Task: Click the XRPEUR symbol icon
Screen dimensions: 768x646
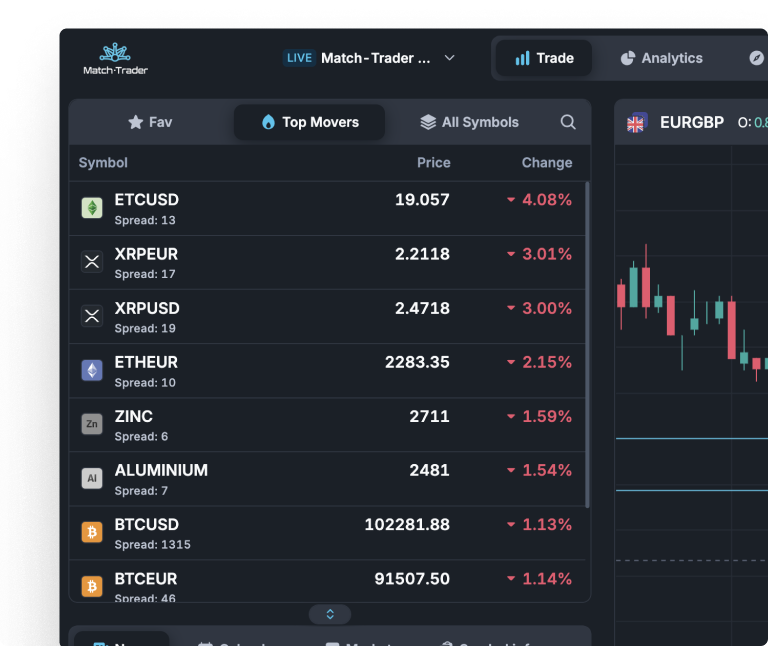Action: [x=92, y=262]
